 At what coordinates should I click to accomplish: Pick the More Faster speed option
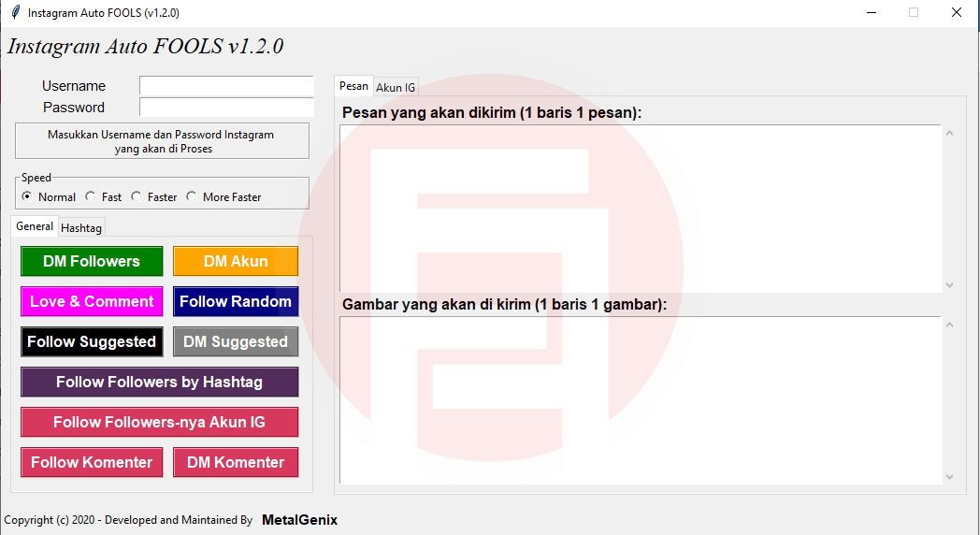click(192, 196)
